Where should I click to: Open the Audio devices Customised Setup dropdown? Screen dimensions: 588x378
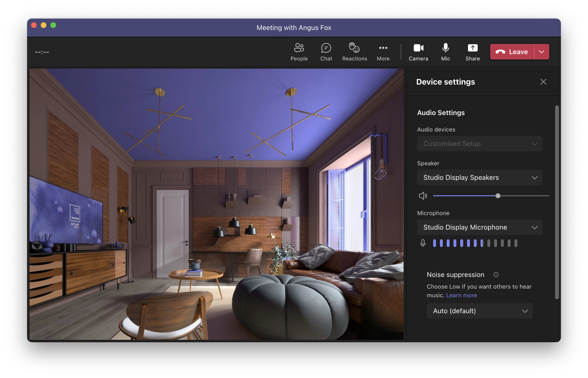click(x=479, y=144)
